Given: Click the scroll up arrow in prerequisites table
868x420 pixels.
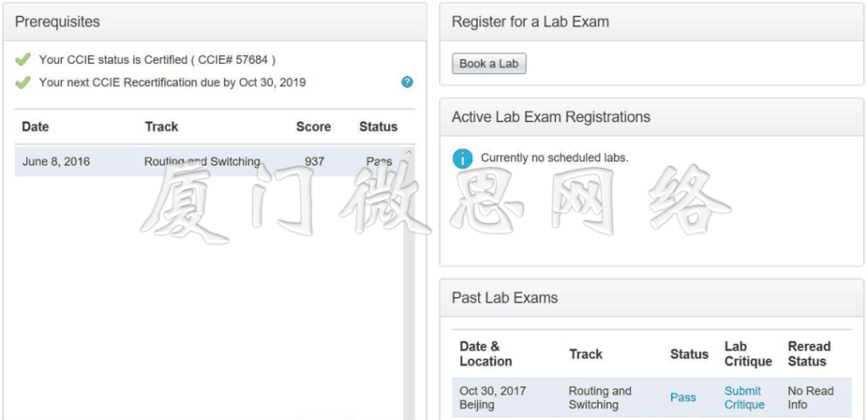Looking at the screenshot, I should pos(408,153).
